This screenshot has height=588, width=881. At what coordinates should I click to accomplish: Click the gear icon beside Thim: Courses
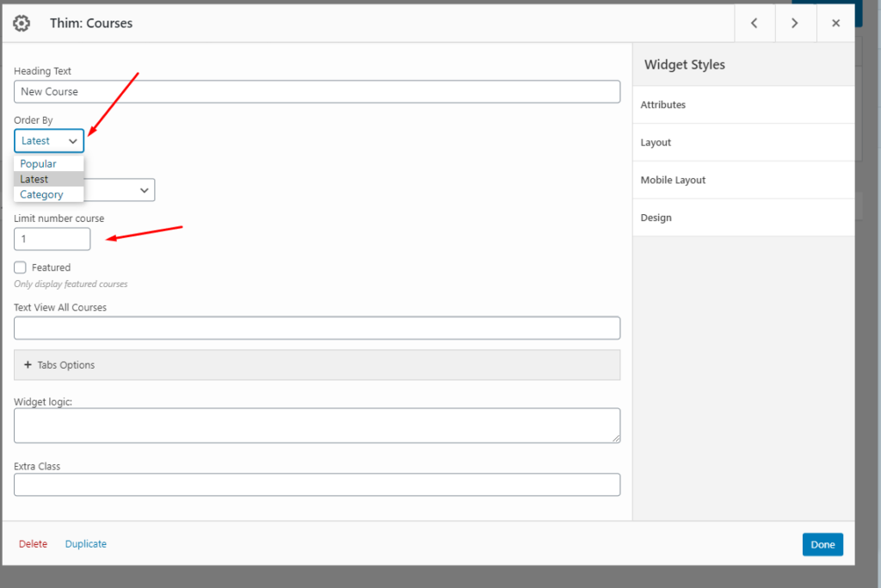(22, 23)
